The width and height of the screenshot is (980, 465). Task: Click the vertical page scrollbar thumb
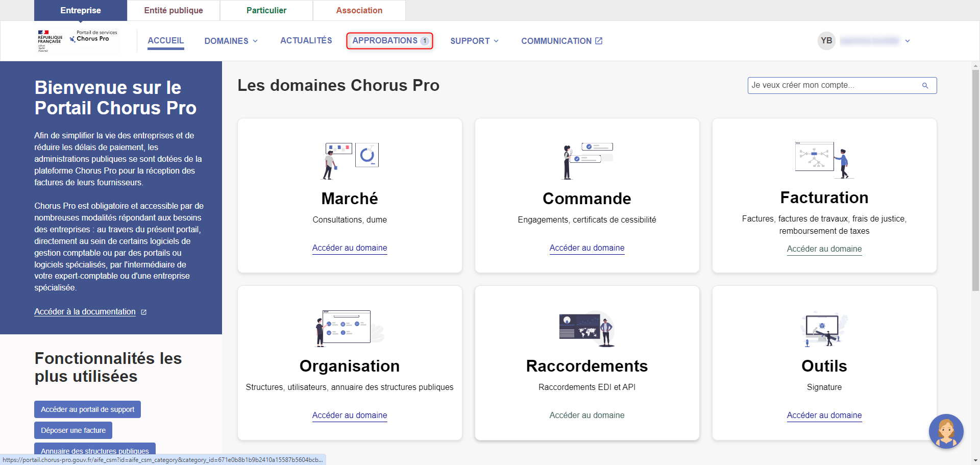click(x=975, y=180)
